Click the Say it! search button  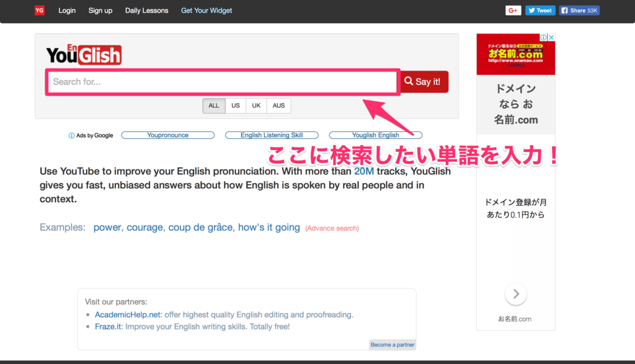(x=424, y=82)
